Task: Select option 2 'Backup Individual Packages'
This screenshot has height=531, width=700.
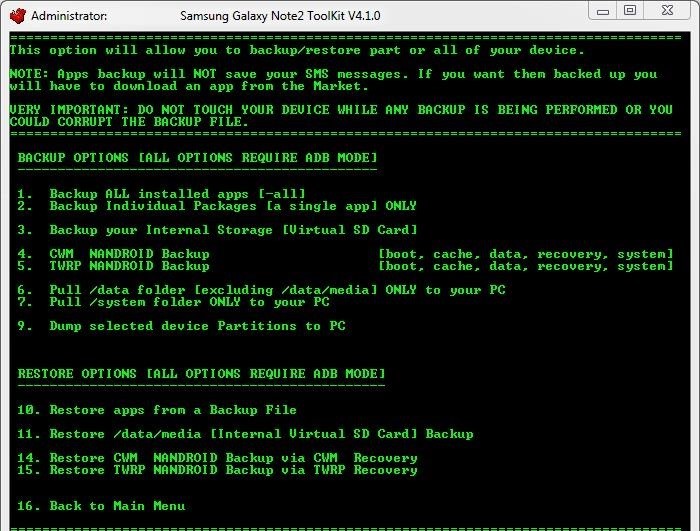Action: [x=217, y=206]
